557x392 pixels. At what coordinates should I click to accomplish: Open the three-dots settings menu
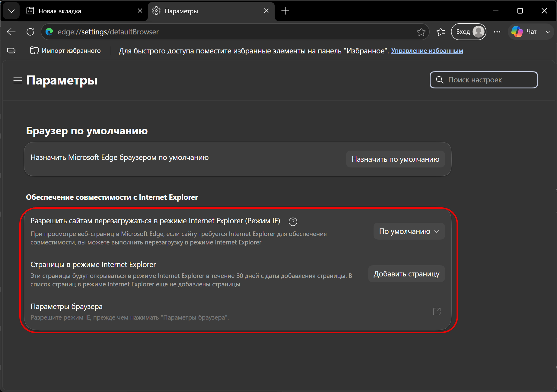[497, 32]
